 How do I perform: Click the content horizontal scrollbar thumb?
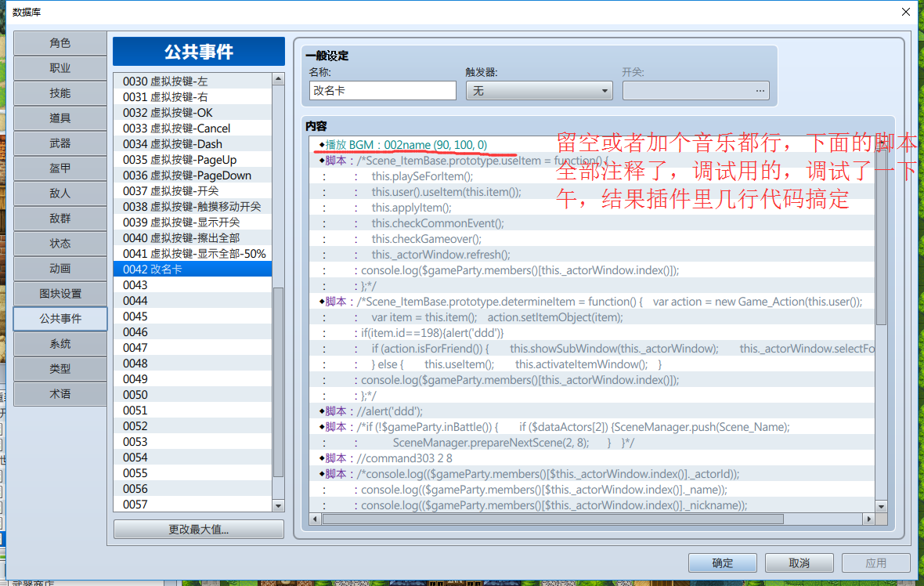pos(553,519)
